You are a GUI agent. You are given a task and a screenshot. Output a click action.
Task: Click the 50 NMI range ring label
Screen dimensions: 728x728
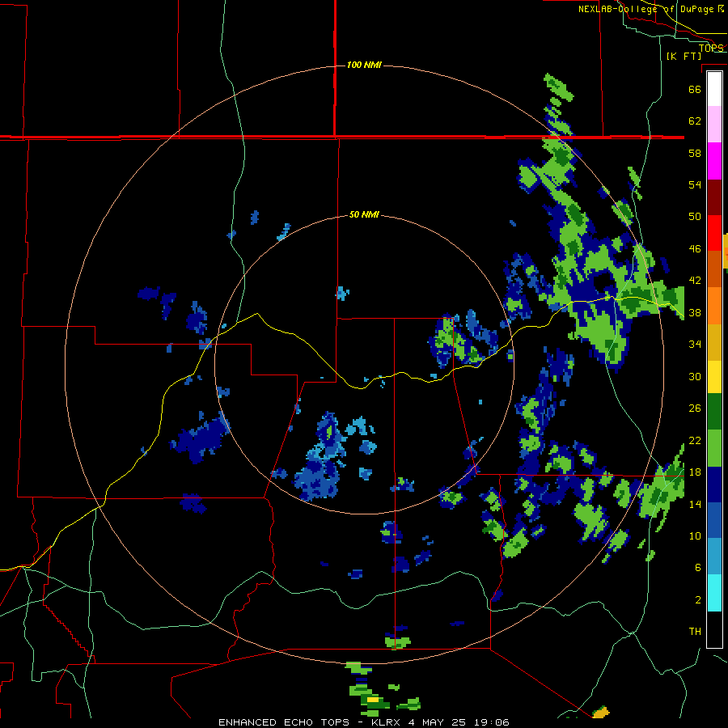(364, 214)
